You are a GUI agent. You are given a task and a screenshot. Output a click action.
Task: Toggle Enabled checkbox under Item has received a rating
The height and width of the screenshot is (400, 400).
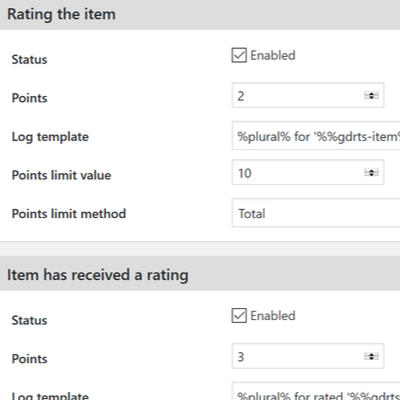point(239,316)
